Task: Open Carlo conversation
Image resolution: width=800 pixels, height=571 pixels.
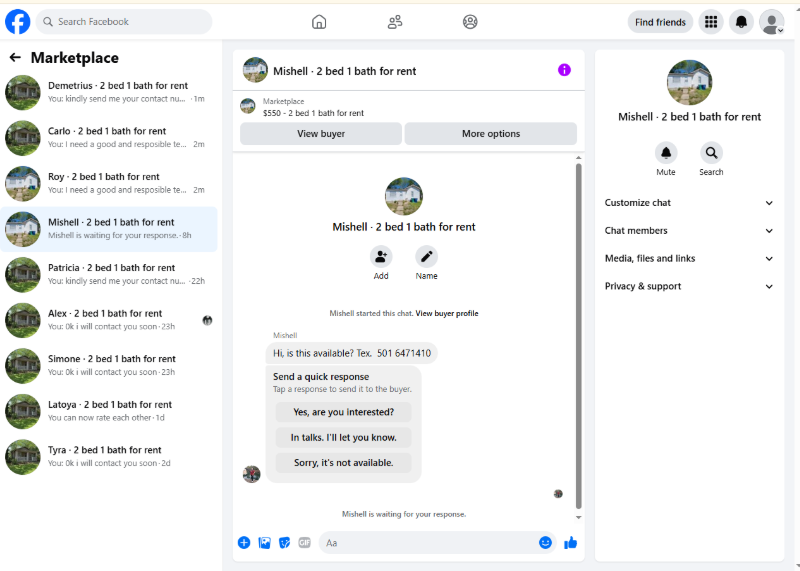Action: pyautogui.click(x=109, y=138)
